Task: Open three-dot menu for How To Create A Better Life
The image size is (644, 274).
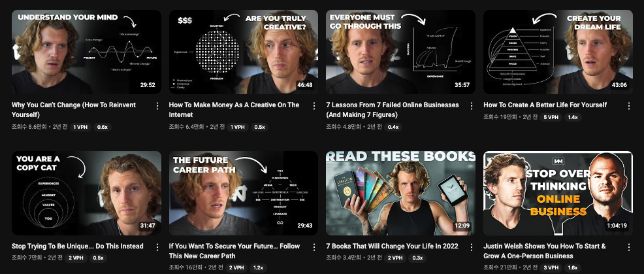Action: [629, 106]
